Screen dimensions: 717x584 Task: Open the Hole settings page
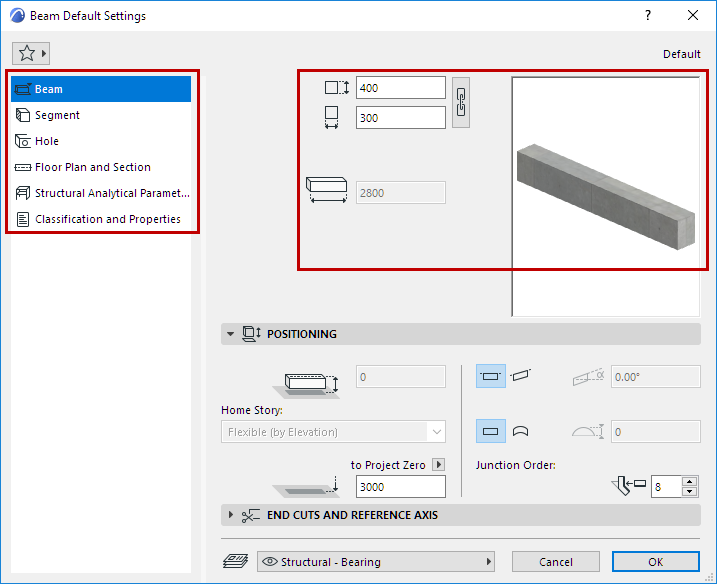[x=101, y=141]
